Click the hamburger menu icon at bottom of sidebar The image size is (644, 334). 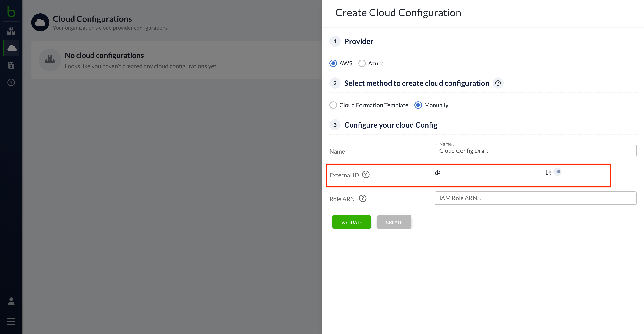click(x=12, y=322)
